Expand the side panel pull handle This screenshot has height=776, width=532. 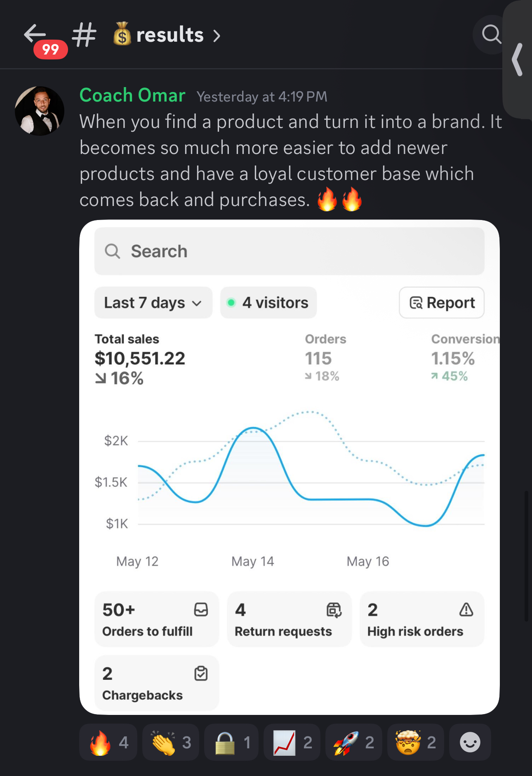(x=518, y=60)
